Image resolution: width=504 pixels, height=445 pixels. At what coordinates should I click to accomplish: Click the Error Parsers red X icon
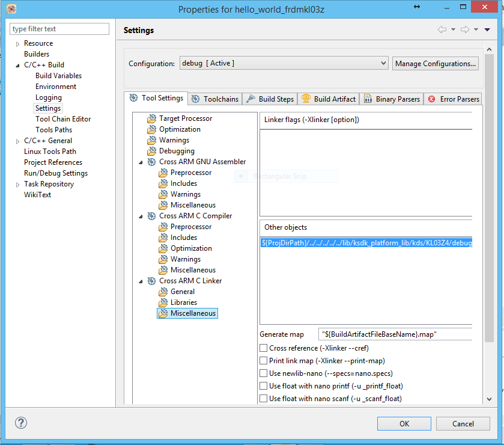click(432, 99)
